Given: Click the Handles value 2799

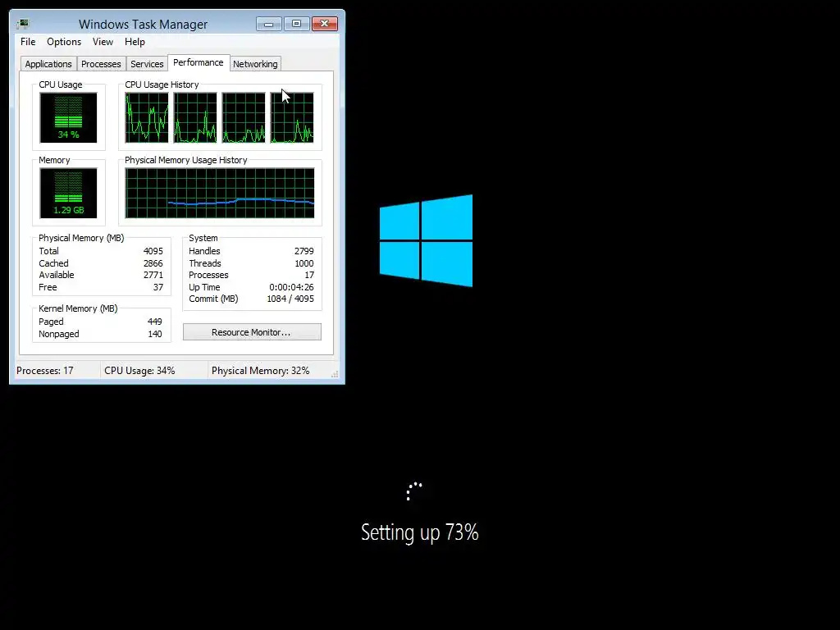Looking at the screenshot, I should 304,251.
